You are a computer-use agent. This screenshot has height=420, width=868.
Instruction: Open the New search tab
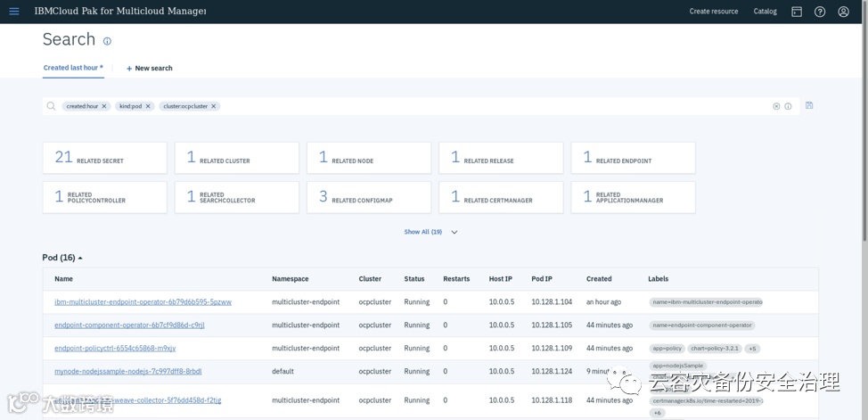point(150,68)
